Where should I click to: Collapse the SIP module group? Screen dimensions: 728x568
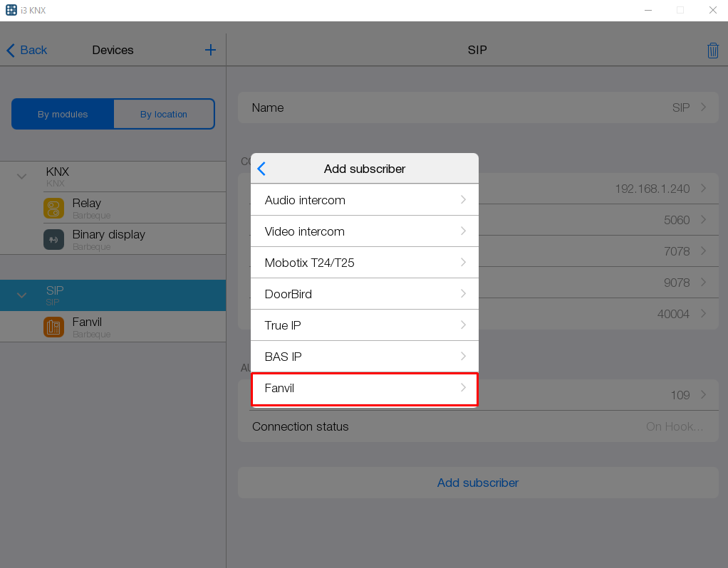pyautogui.click(x=21, y=295)
